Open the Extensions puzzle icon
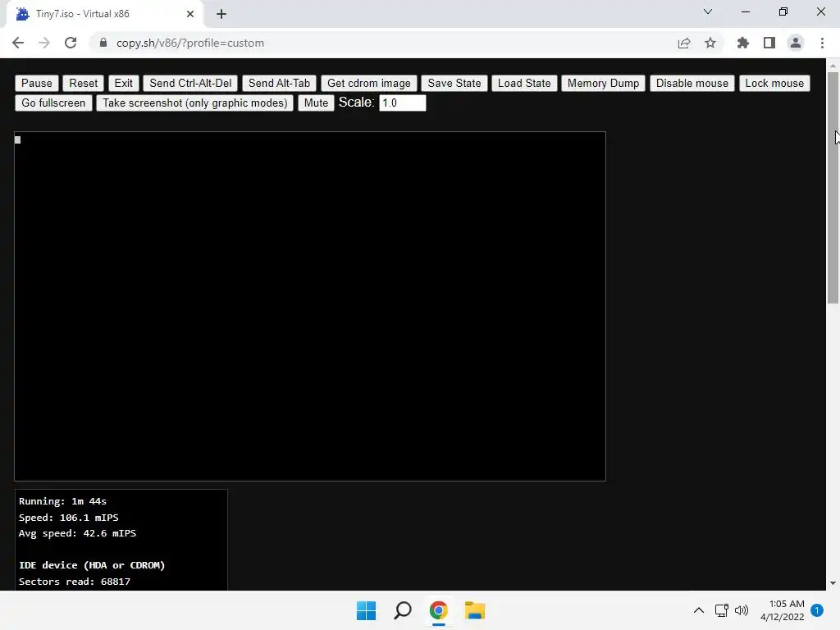 [743, 43]
